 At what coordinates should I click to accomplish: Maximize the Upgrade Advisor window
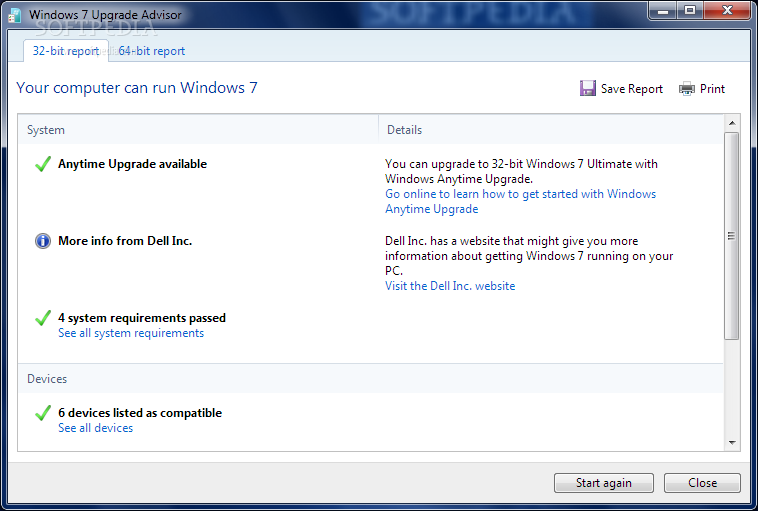(x=690, y=11)
